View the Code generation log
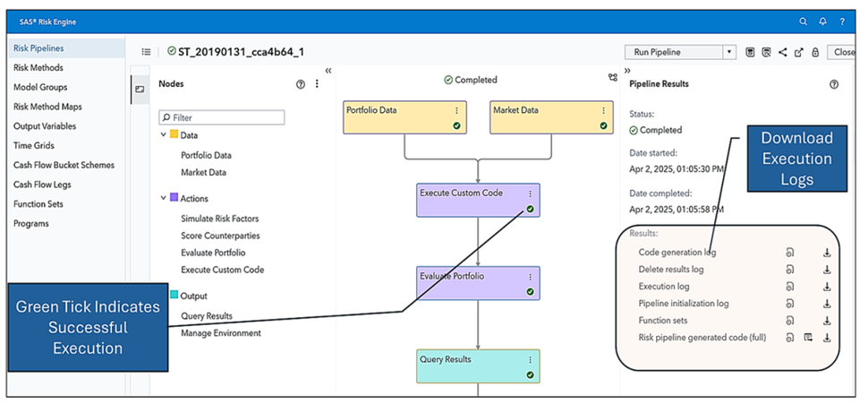Image resolution: width=868 pixels, height=404 pixels. [x=789, y=253]
